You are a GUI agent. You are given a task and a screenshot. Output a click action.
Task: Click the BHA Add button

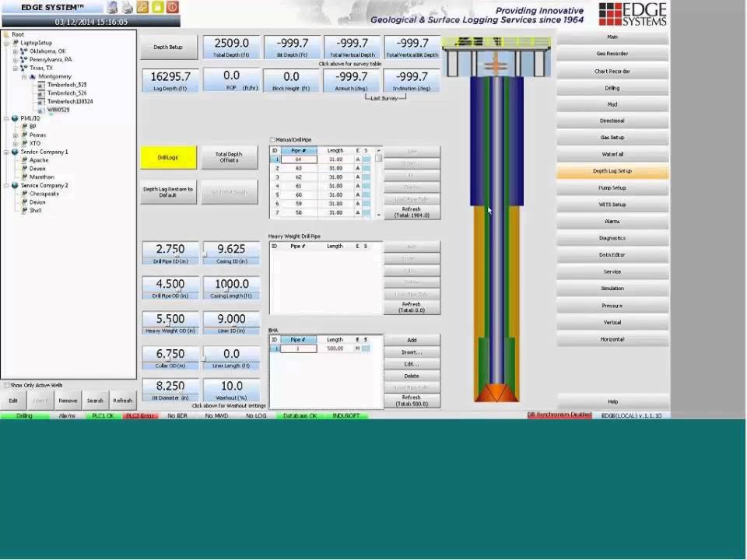(x=412, y=341)
